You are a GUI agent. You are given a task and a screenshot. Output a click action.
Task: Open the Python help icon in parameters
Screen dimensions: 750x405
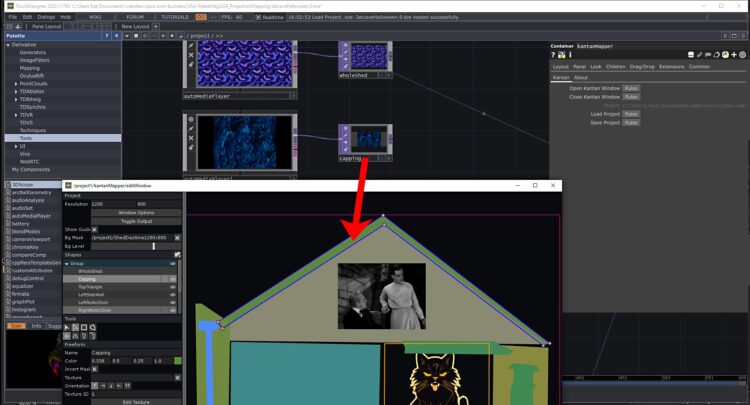click(x=562, y=55)
